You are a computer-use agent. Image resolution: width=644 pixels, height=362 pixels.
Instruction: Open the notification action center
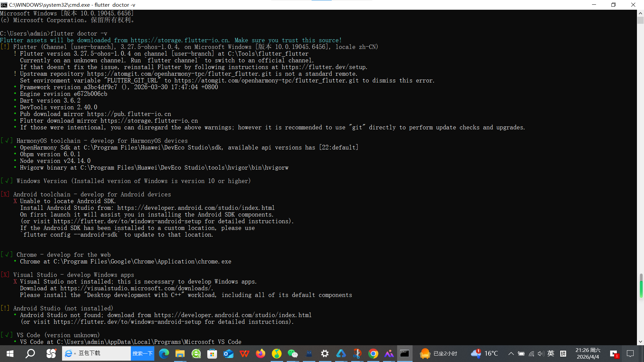630,353
